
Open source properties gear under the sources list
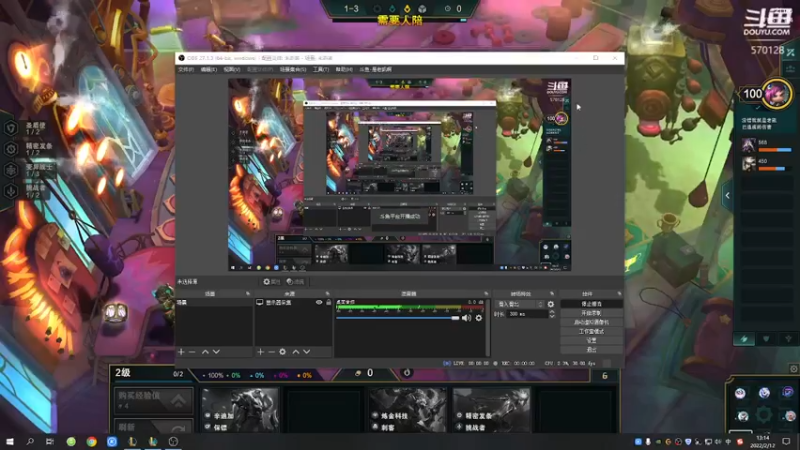click(283, 352)
